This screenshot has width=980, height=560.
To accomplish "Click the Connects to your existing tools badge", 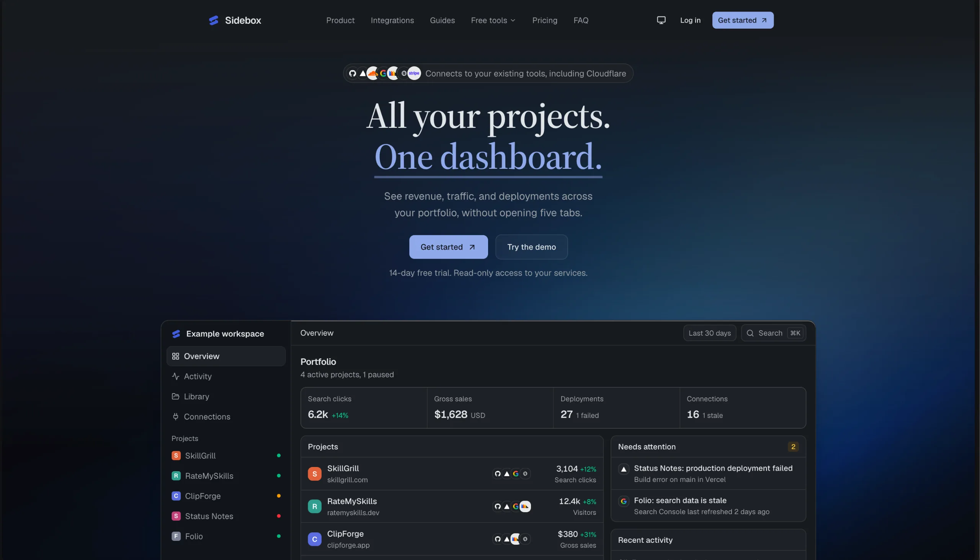I will coord(488,73).
